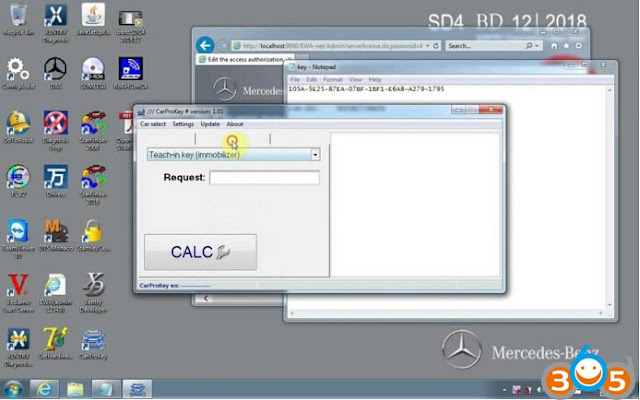Launch the CarProKey desktop shortcut
640x400 pixels.
pyautogui.click(x=93, y=344)
